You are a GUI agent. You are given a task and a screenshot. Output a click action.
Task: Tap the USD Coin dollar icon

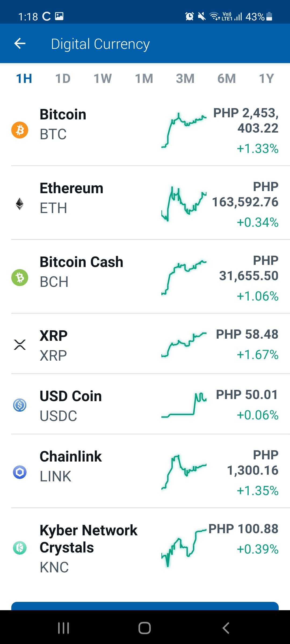pos(20,405)
